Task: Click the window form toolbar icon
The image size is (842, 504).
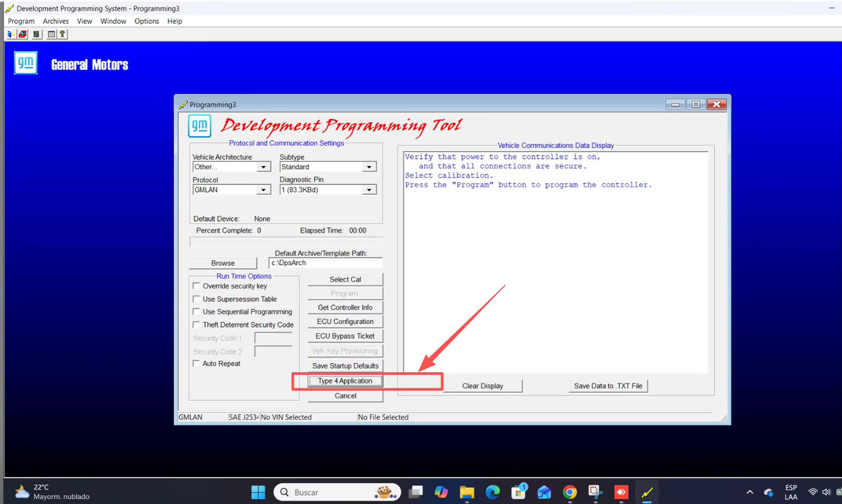Action: 51,34
